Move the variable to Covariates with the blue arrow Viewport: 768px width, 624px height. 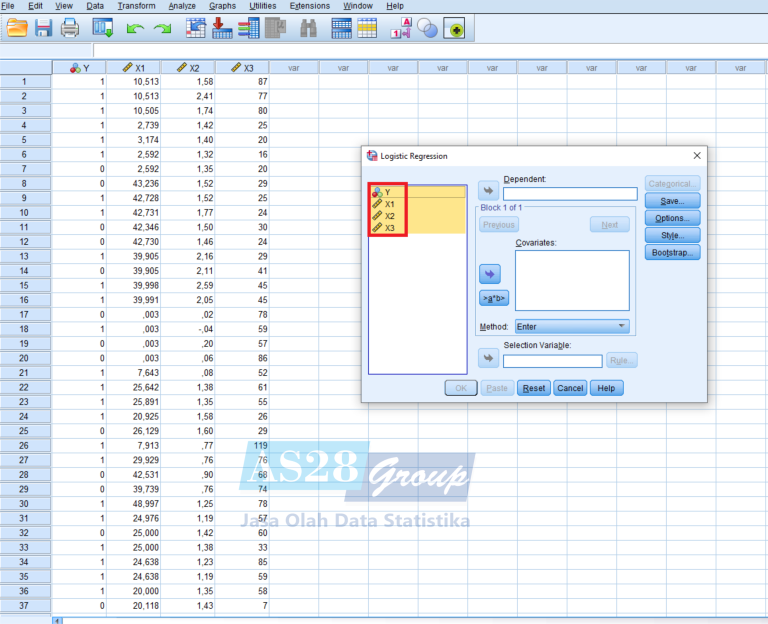490,273
